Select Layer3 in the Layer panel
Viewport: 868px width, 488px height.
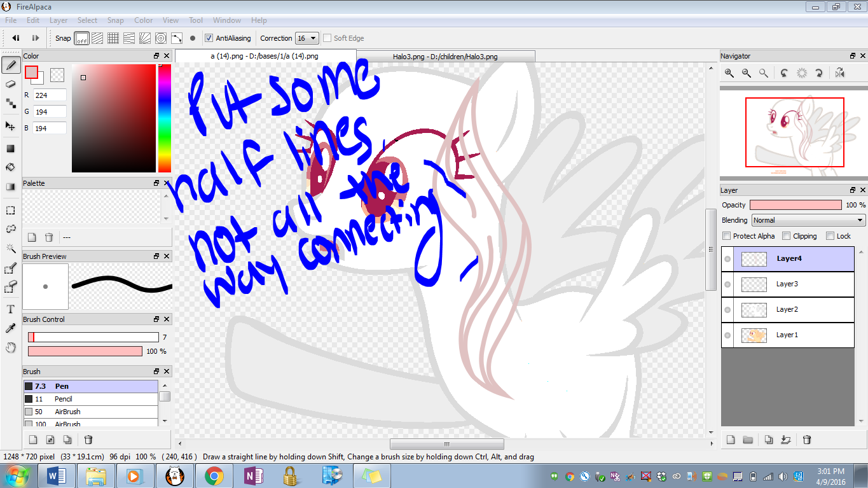click(787, 284)
